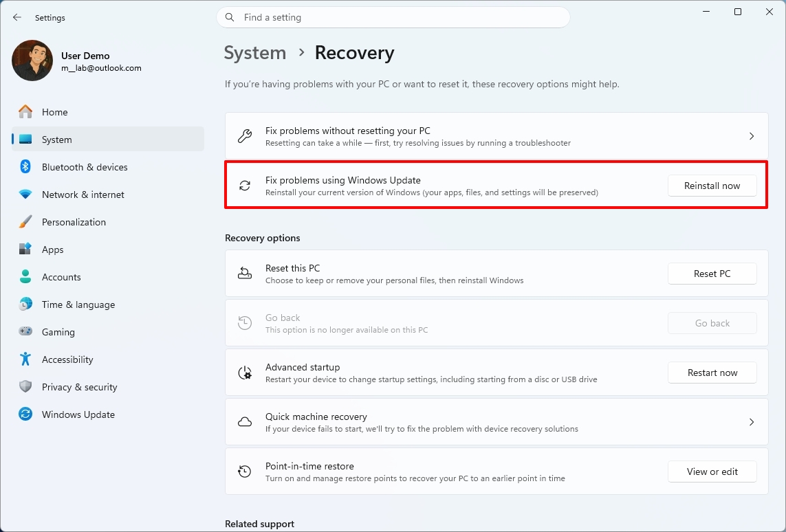Click the Reset PC button
Viewport: 786px width, 532px height.
[x=712, y=274]
